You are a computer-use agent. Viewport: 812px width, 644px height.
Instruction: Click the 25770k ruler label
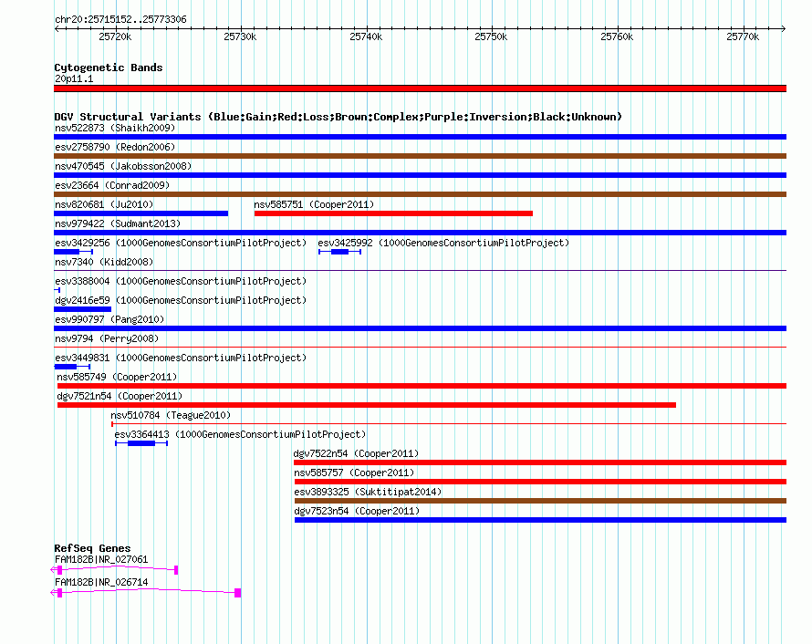(743, 36)
